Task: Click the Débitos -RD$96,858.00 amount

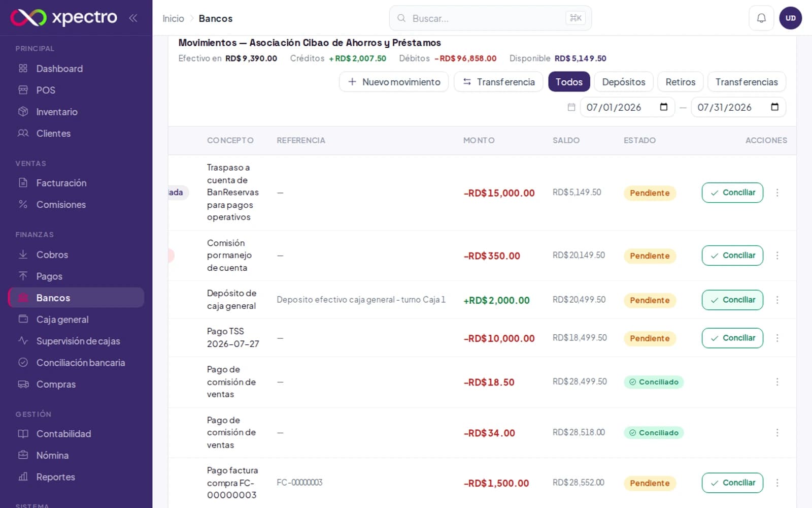Action: point(465,58)
